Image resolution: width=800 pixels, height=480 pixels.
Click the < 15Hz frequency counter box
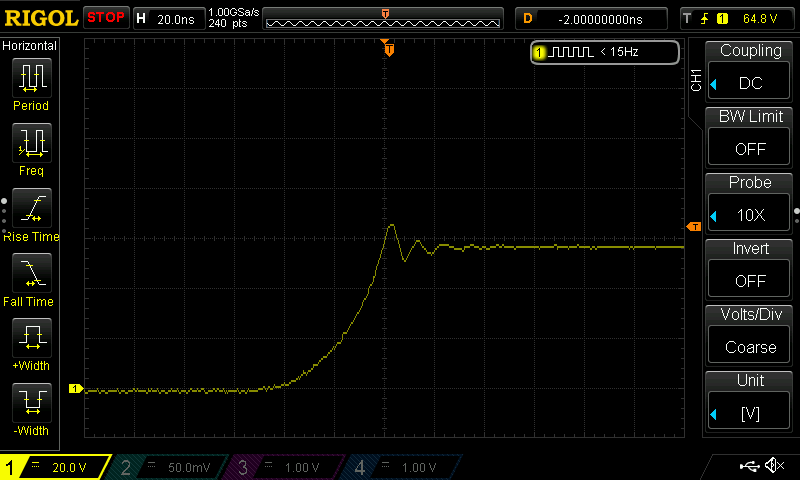click(x=605, y=52)
